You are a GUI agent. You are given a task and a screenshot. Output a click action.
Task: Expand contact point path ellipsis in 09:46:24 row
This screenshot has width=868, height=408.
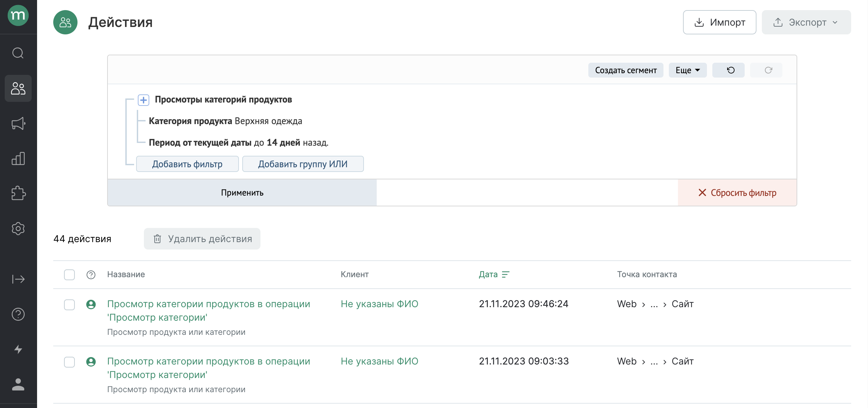click(654, 304)
